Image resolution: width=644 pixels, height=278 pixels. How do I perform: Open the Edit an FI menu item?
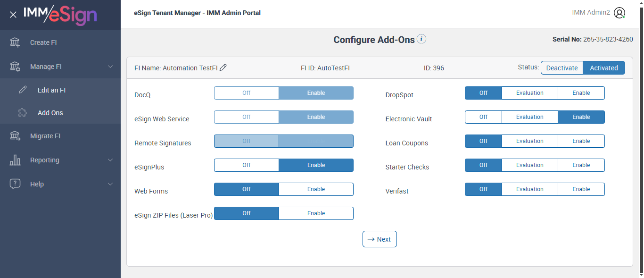(51, 90)
